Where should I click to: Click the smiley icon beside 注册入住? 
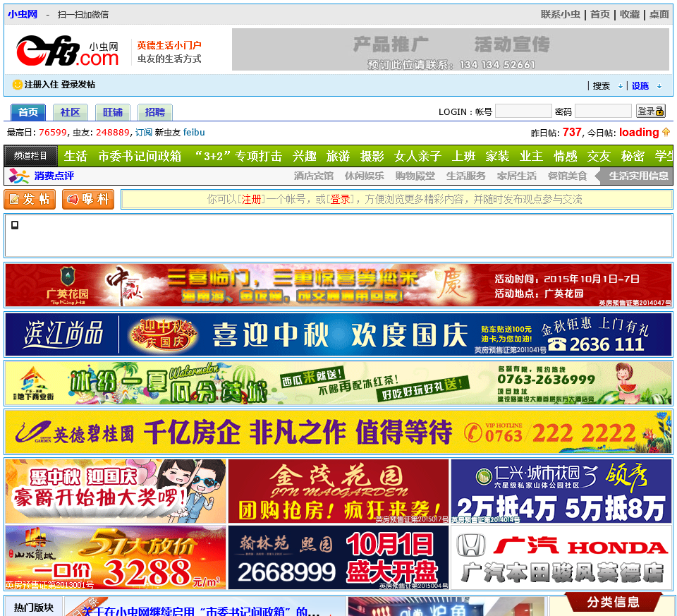point(17,85)
